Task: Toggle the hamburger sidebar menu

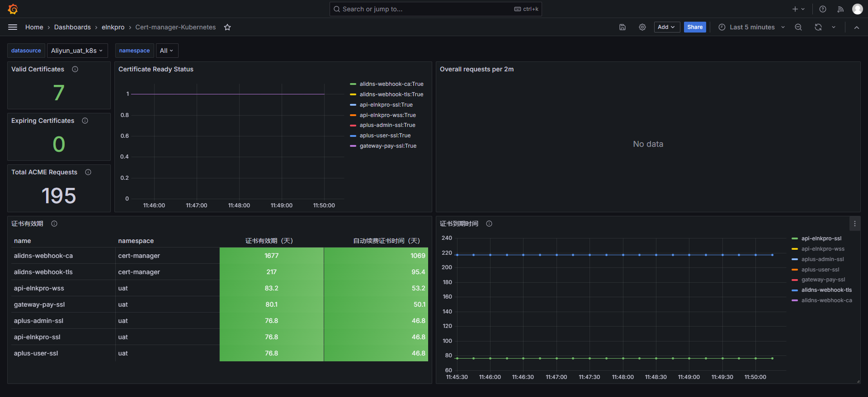Action: (x=13, y=27)
